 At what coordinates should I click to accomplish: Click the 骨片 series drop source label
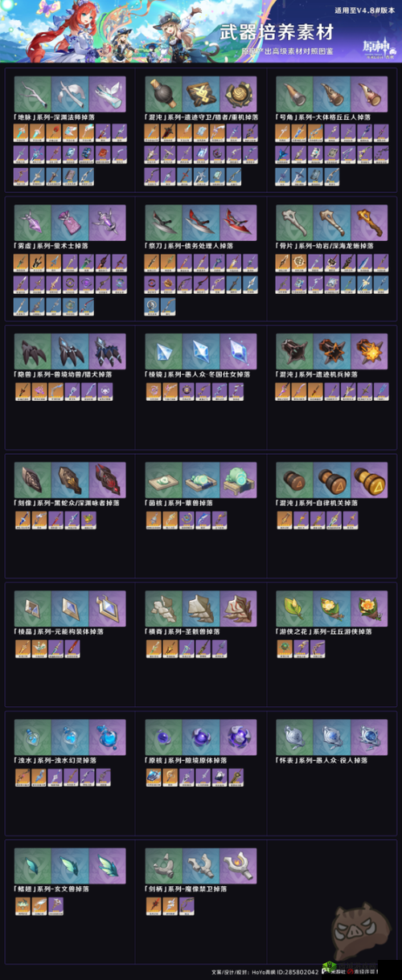coord(324,246)
